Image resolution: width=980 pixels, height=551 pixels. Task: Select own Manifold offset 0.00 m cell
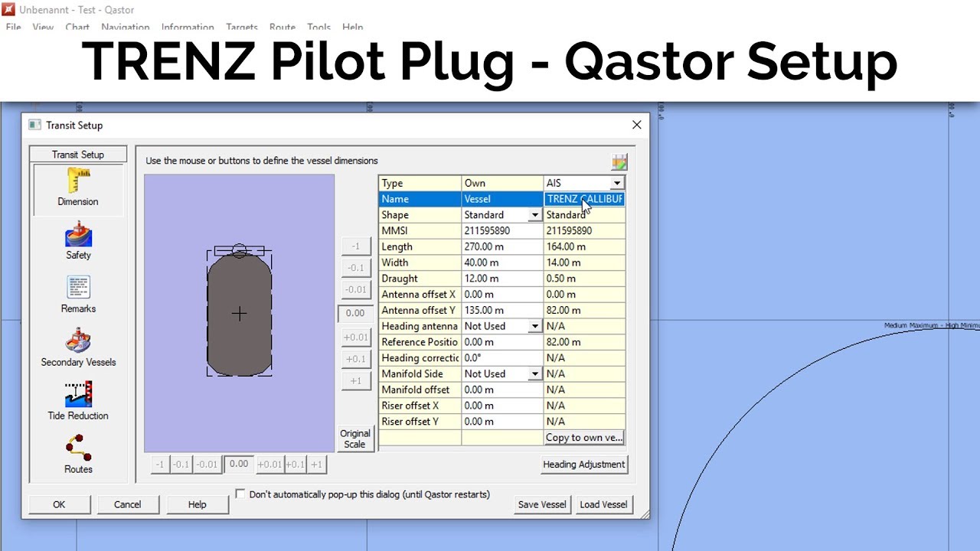502,390
